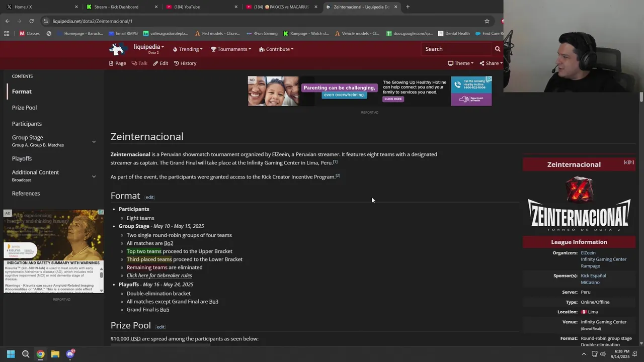Focus the Liquipedia Search field
Screen dimensions: 644x362
[456, 49]
